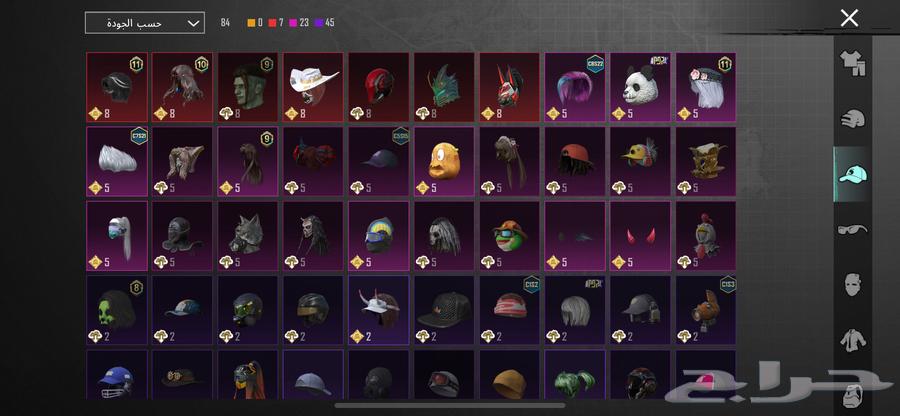Select the cap headwear category tab
The image size is (900, 416).
pyautogui.click(x=852, y=174)
